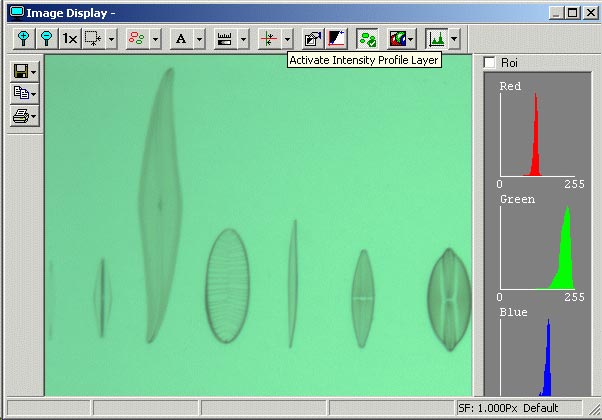Expand the object overlay dropdown arrow
This screenshot has height=420, width=602.
coord(155,39)
